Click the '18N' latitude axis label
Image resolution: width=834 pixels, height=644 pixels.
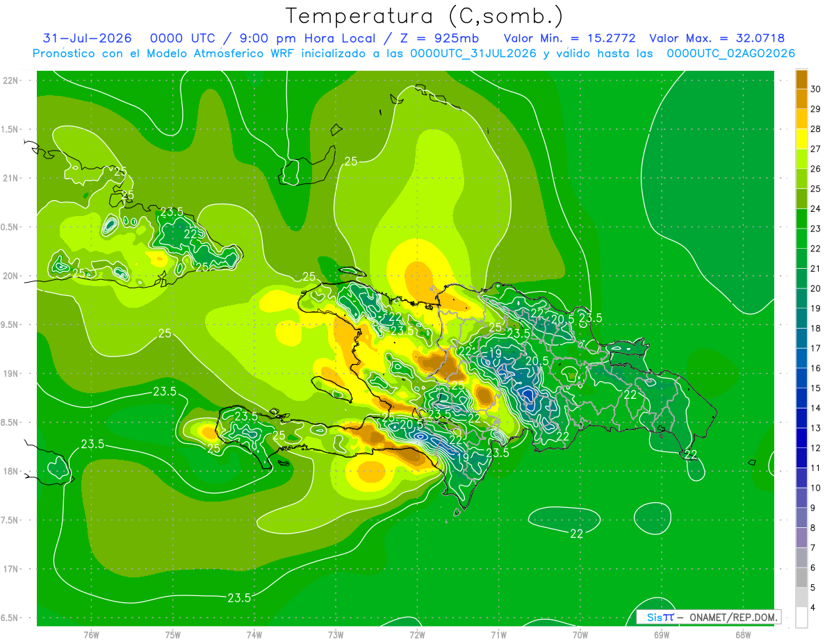(x=10, y=471)
